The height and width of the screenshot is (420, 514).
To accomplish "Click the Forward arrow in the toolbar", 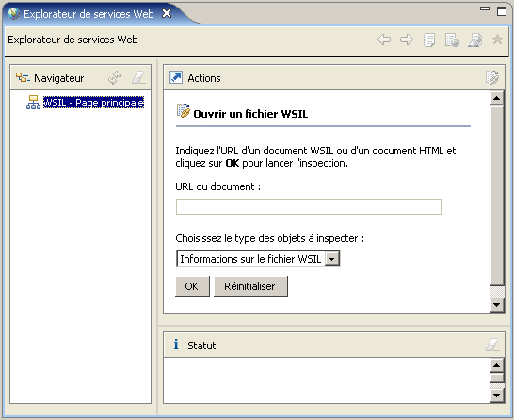I will (x=407, y=40).
